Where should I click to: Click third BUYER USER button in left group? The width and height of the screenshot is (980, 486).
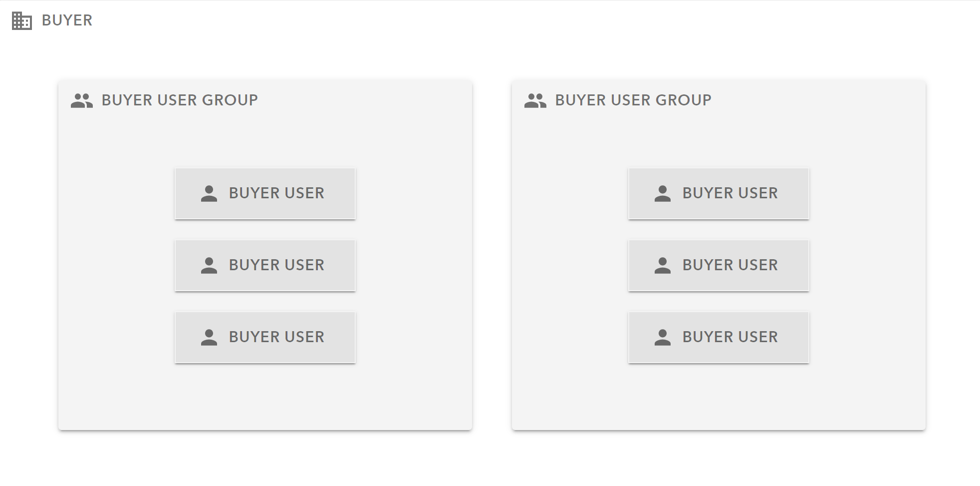[x=265, y=338]
